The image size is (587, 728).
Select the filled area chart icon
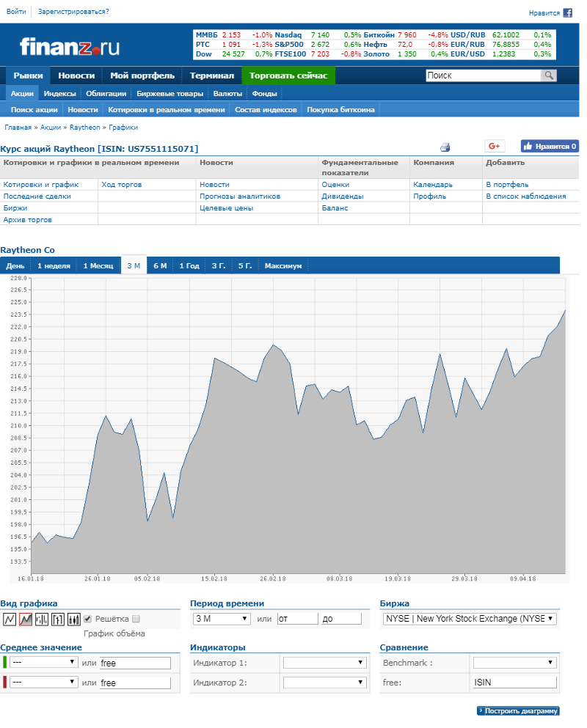coord(26,619)
